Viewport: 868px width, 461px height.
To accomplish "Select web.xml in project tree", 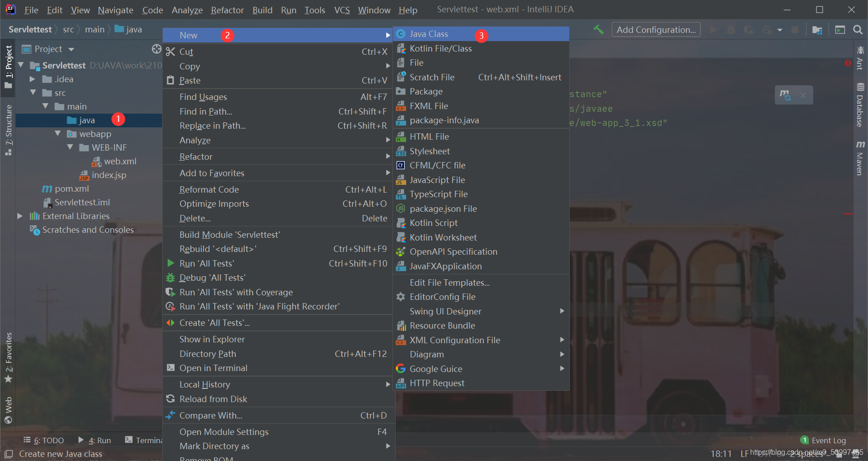I will tap(114, 161).
